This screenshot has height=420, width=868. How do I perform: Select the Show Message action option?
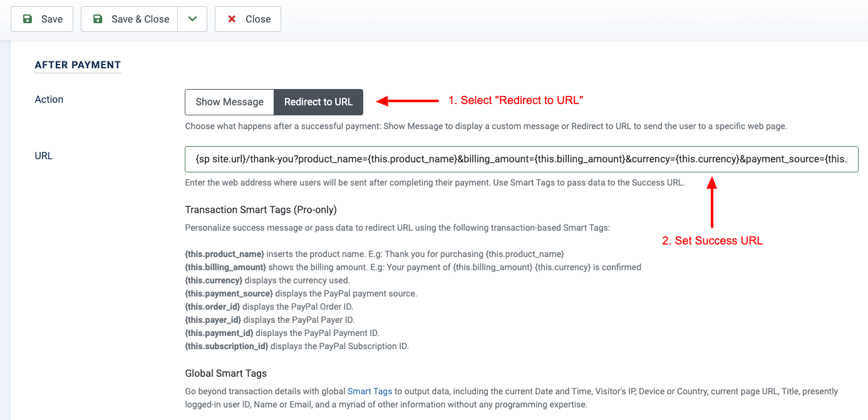click(229, 102)
